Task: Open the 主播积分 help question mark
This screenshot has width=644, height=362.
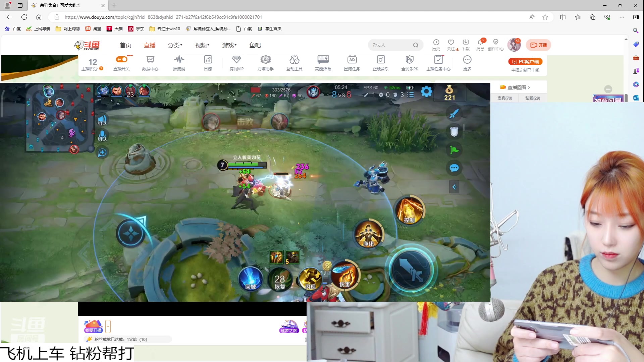Action: click(101, 68)
